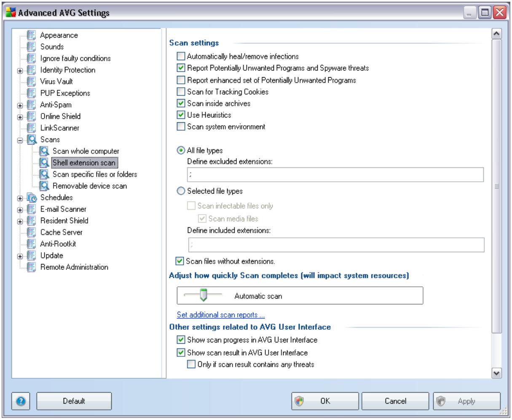This screenshot has height=420, width=512.
Task: Expand the E-mail Scanner node
Action: tap(20, 210)
